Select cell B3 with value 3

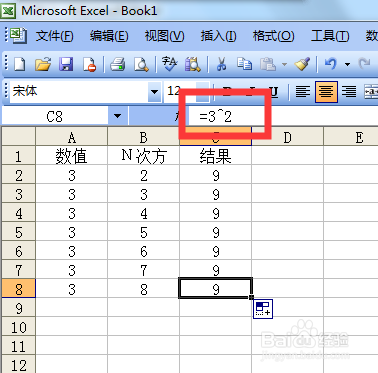[x=143, y=194]
